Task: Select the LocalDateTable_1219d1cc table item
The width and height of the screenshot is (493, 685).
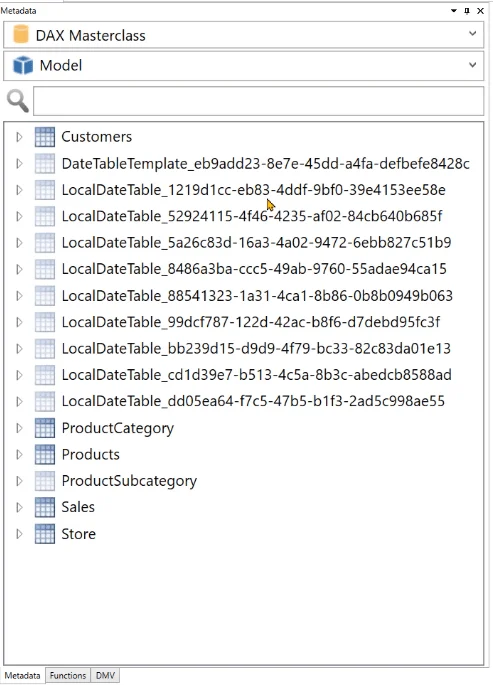Action: (x=253, y=190)
